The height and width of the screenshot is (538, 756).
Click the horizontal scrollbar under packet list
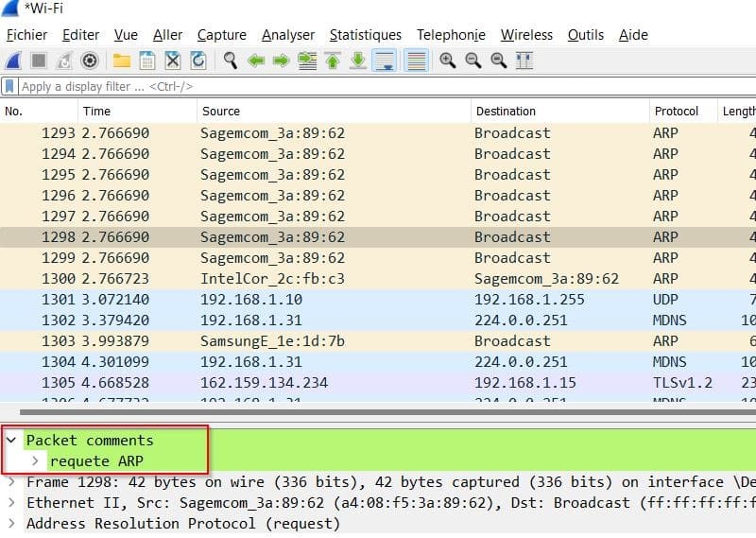pyautogui.click(x=378, y=412)
